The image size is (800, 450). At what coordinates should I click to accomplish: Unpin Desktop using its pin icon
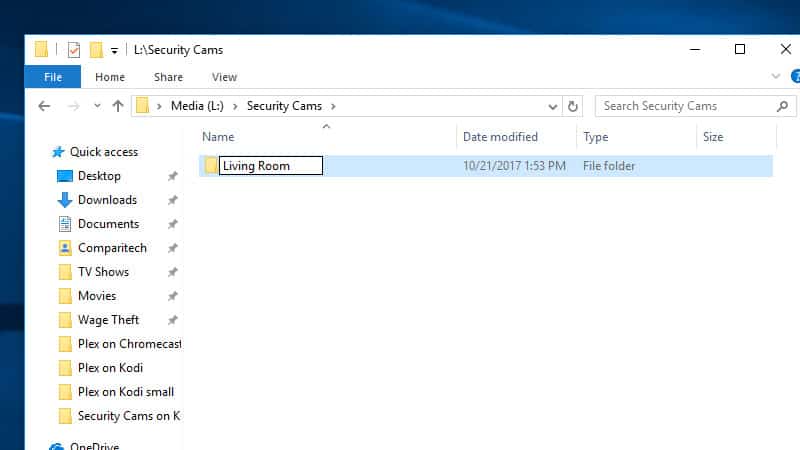click(x=172, y=176)
